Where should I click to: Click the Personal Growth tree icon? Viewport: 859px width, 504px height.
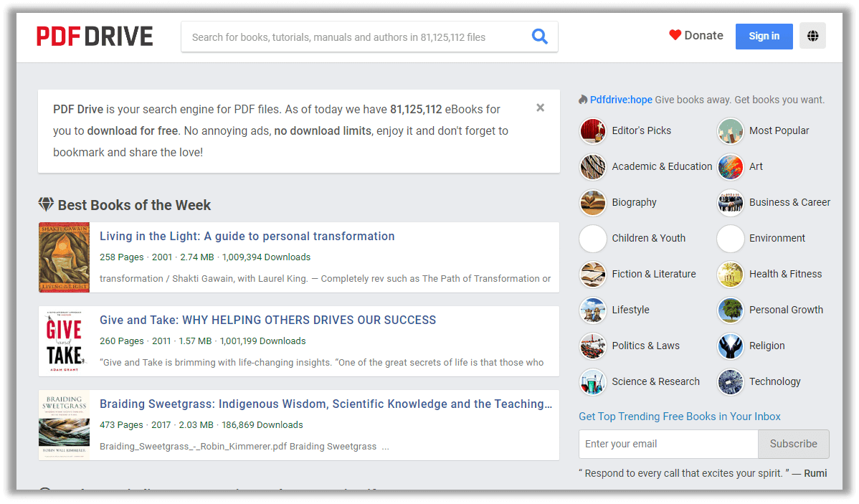(x=730, y=310)
